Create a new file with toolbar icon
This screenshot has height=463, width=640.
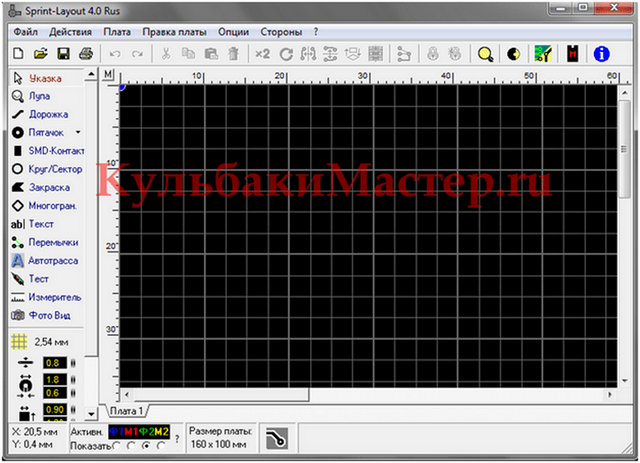18,53
